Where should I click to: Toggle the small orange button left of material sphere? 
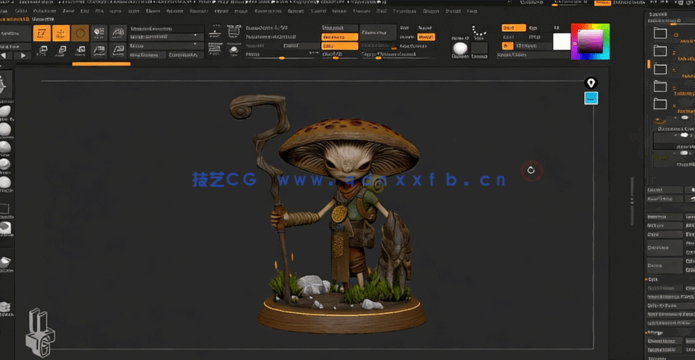[x=426, y=37]
